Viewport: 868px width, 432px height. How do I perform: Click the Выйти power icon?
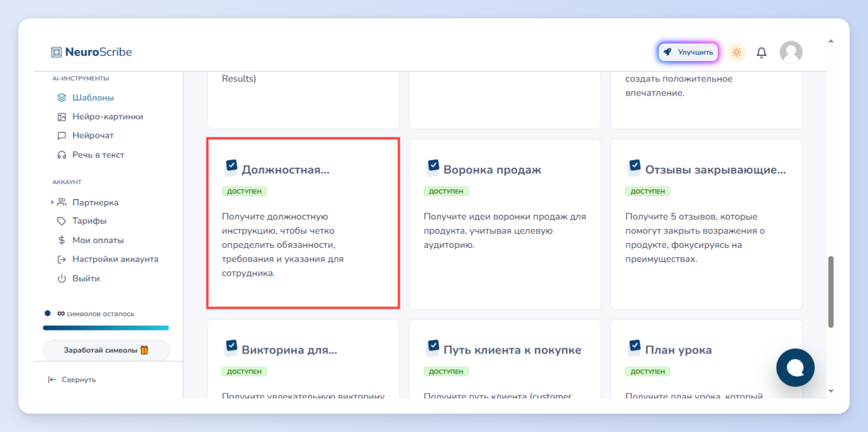[61, 278]
